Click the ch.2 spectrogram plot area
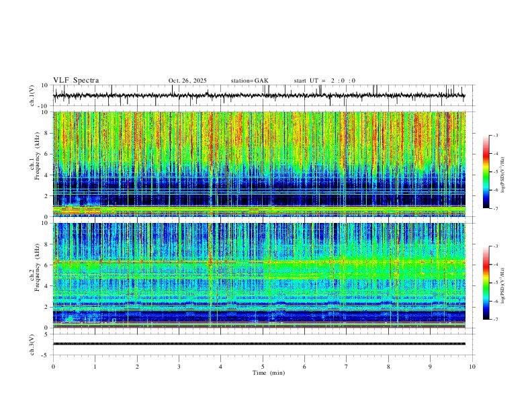 (x=259, y=275)
